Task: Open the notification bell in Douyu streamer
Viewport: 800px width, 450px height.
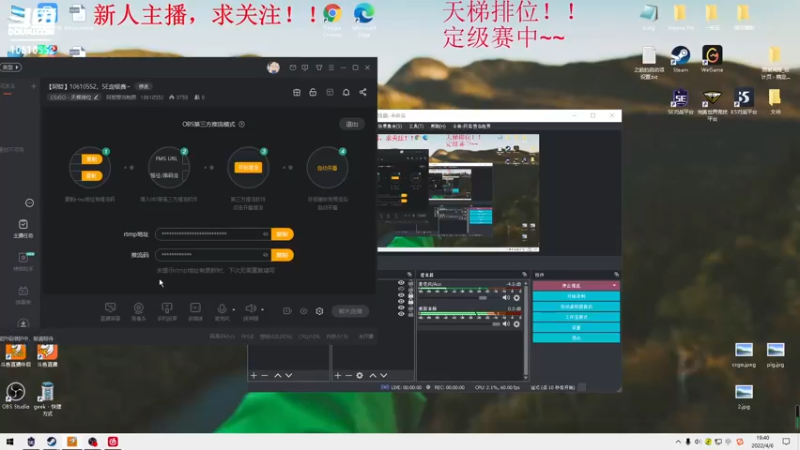Action: coord(346,92)
